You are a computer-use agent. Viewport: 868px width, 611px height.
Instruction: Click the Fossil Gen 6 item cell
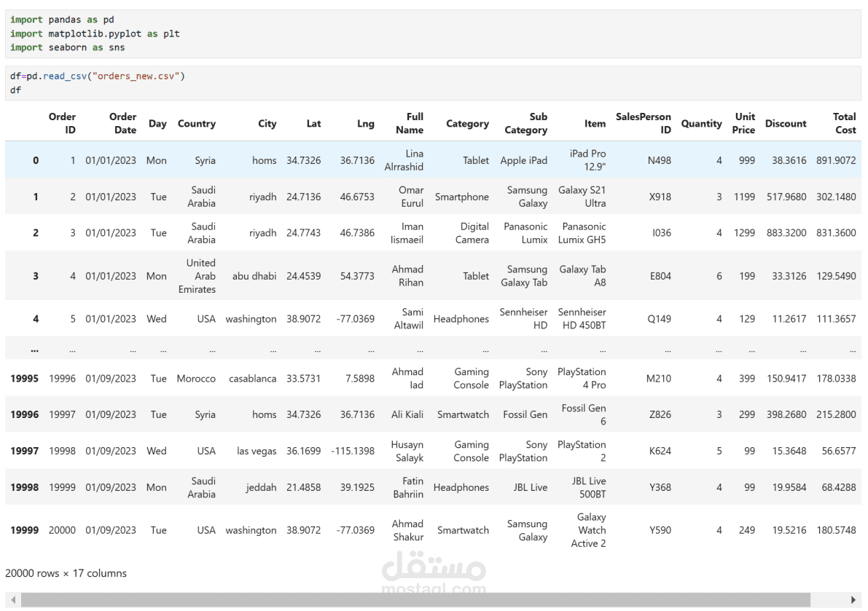(x=584, y=414)
